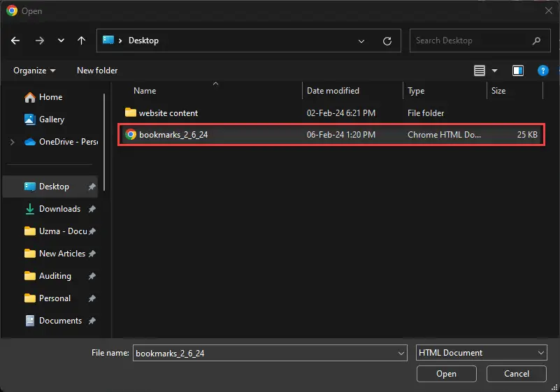Select the bookmarks_2_6_24 file
The height and width of the screenshot is (392, 560).
point(331,135)
